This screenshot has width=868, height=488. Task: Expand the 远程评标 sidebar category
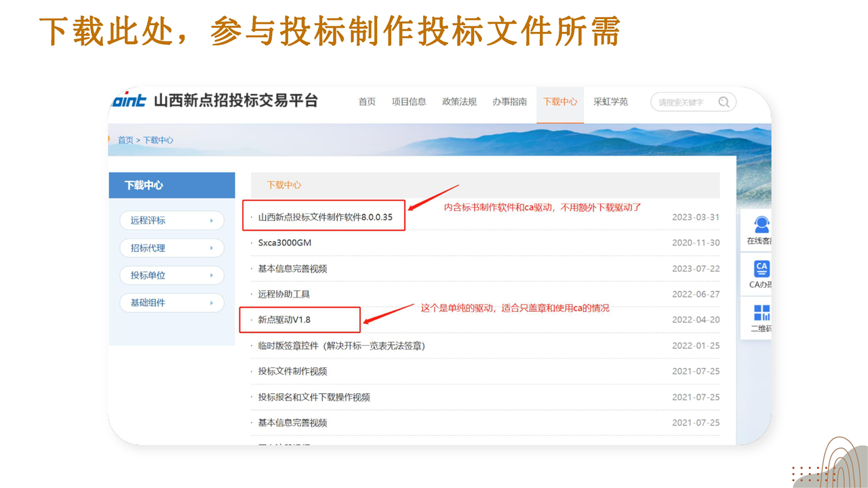click(x=172, y=220)
